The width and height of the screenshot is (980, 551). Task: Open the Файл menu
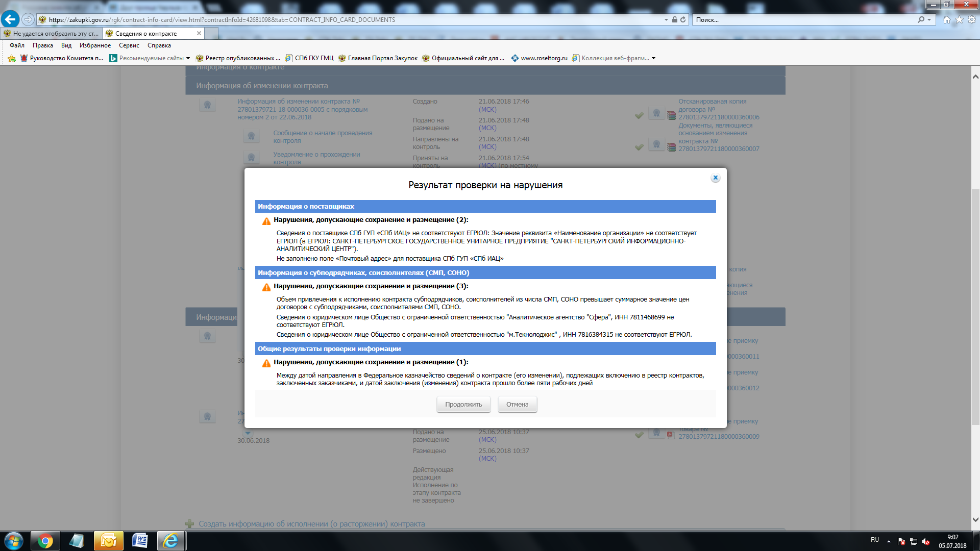pos(17,45)
